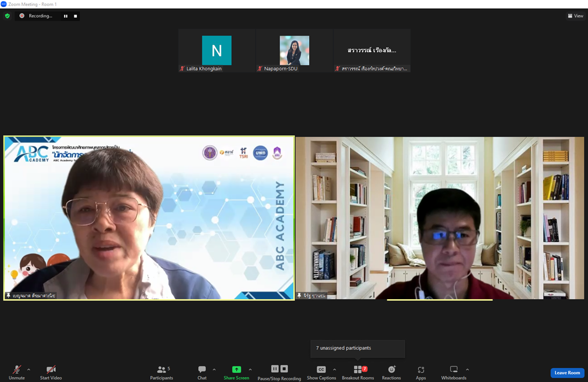588x382 pixels.
Task: Start your video camera
Action: (50, 370)
